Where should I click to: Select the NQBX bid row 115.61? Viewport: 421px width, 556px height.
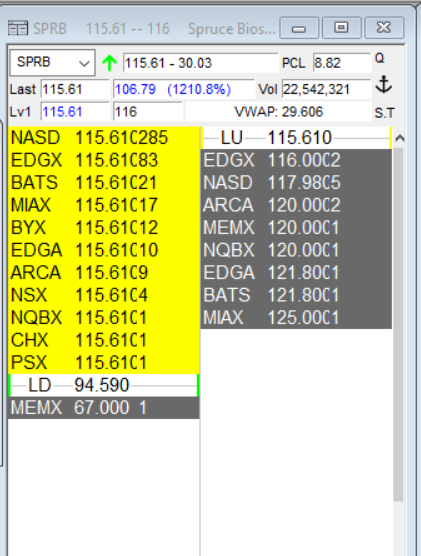[x=104, y=317]
